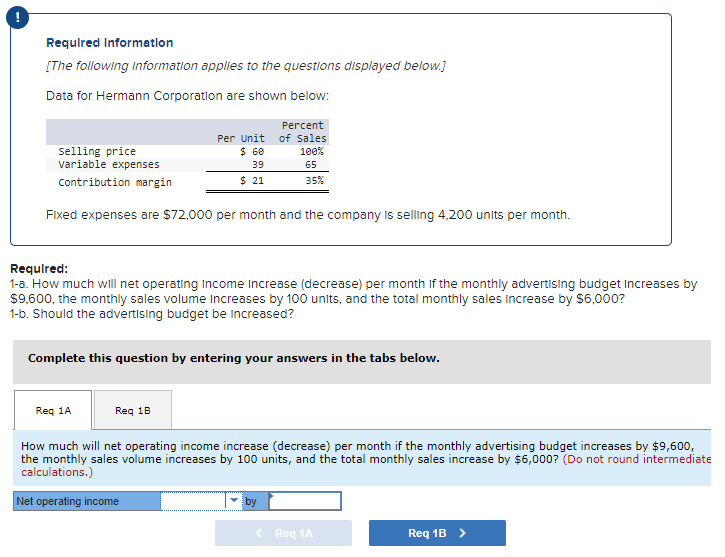Click the bold 'Required:' heading

point(39,269)
